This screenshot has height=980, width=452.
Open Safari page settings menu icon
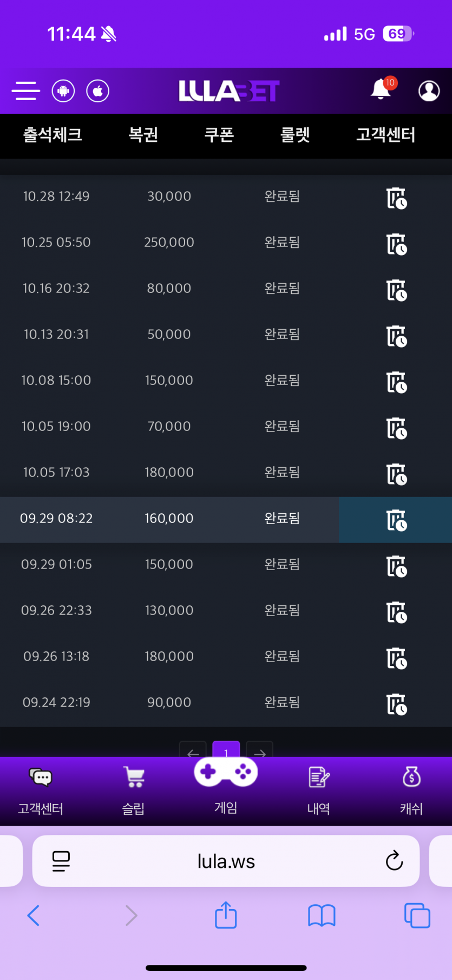61,861
